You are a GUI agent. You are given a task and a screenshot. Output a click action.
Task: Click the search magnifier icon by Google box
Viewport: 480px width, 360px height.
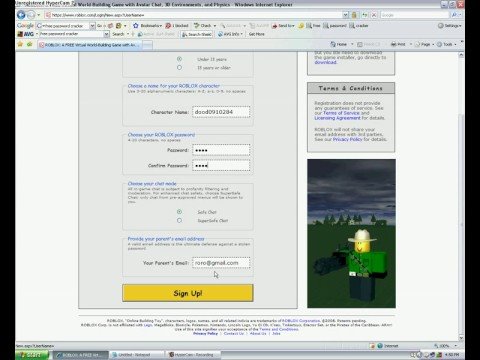point(454,15)
